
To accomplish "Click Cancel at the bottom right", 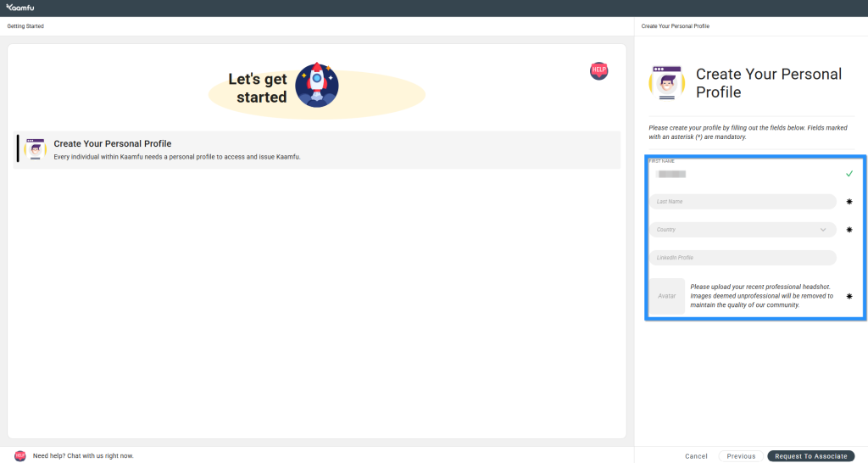I will click(x=696, y=456).
